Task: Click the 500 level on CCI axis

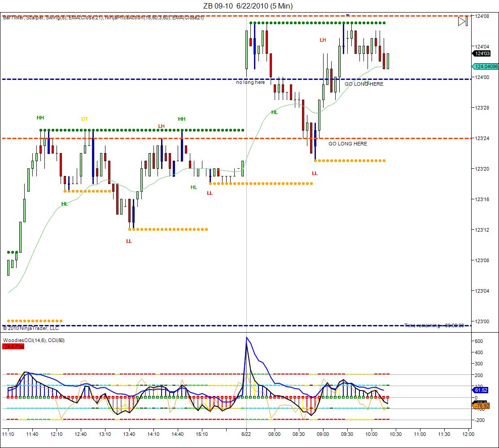Action: 479,341
